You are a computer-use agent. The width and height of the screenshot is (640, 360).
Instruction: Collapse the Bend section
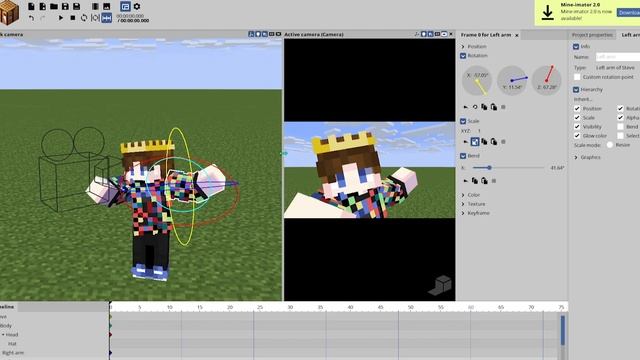(463, 156)
